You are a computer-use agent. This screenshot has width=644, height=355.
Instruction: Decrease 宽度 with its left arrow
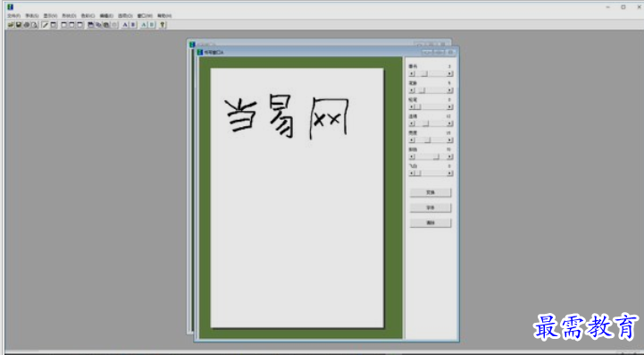click(412, 139)
